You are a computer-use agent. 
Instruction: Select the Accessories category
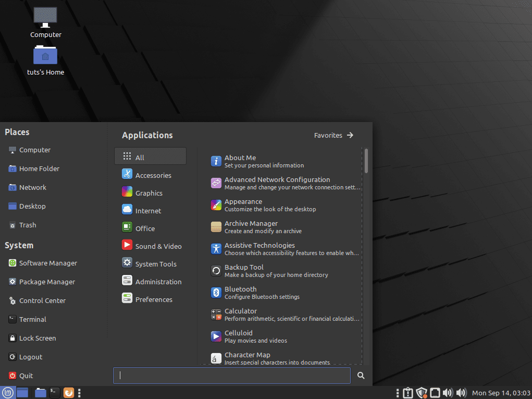click(x=154, y=175)
